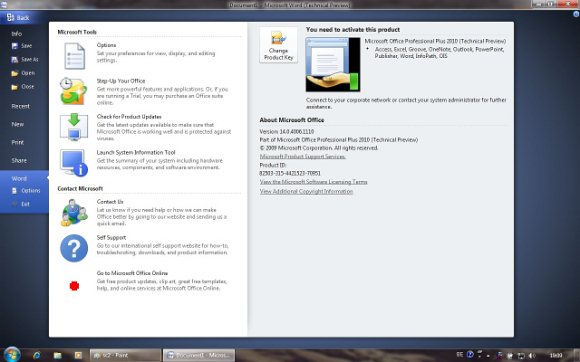580x362 pixels.
Task: Click the volume speaker tray icon
Action: point(533,356)
